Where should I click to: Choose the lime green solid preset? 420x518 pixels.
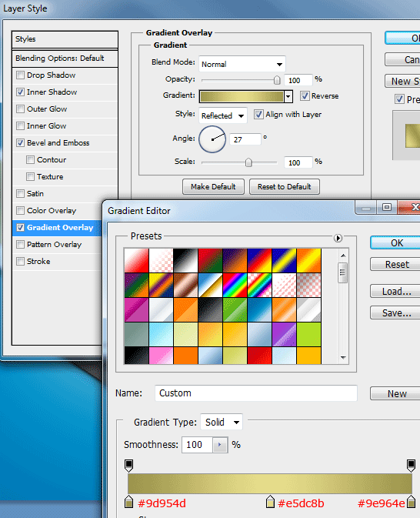click(308, 334)
